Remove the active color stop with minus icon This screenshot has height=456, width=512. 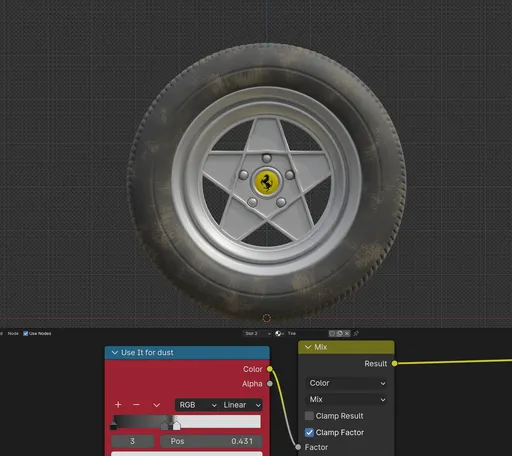click(136, 405)
